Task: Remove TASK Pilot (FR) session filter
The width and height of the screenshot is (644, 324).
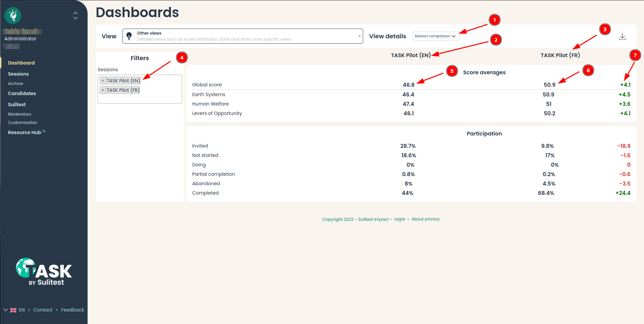Action: [x=103, y=90]
